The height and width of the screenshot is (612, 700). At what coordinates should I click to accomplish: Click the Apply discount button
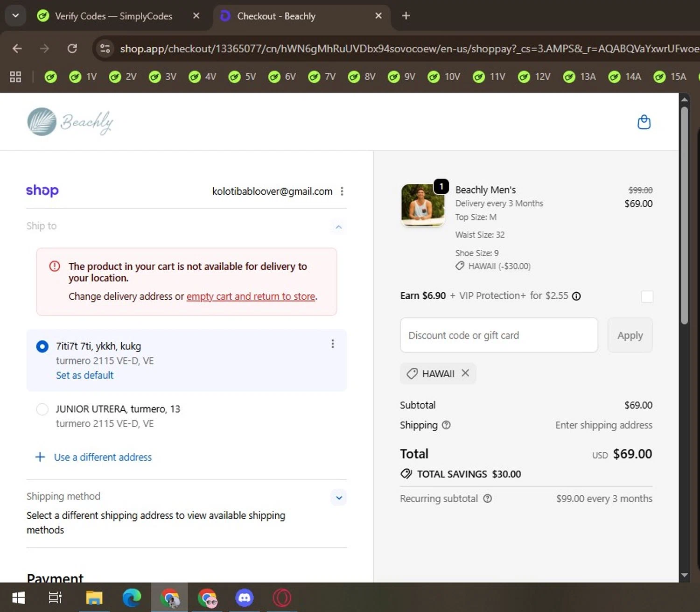630,335
